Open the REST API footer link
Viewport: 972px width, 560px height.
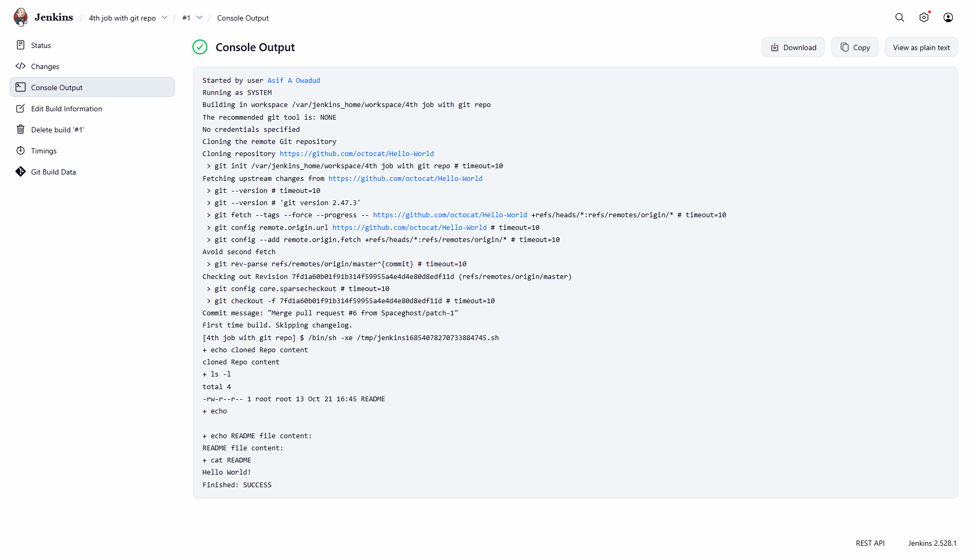[x=870, y=543]
